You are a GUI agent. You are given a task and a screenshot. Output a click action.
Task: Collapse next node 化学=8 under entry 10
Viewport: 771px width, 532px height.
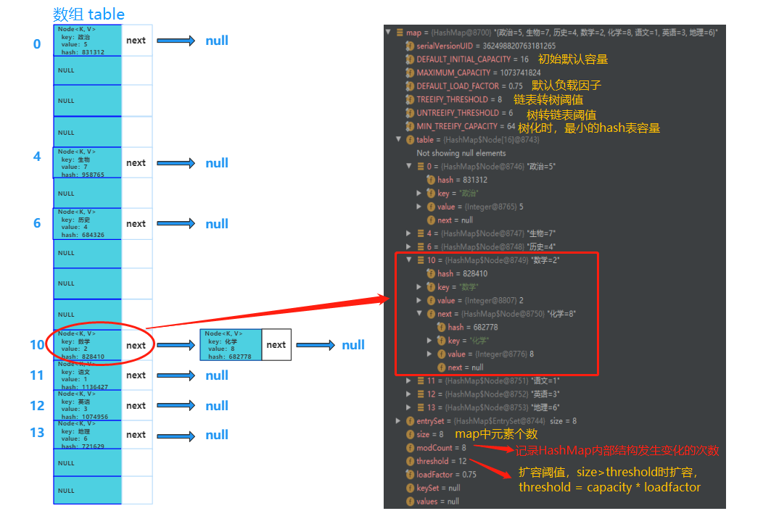(419, 313)
